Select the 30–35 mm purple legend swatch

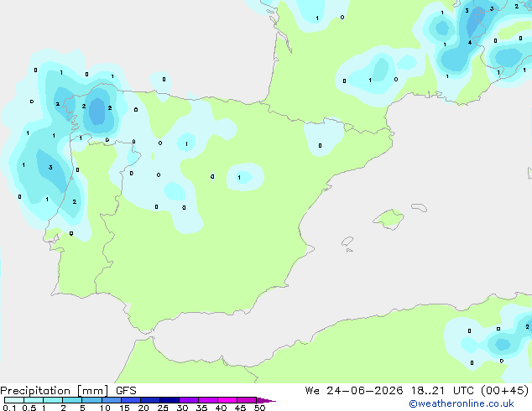click(x=188, y=400)
